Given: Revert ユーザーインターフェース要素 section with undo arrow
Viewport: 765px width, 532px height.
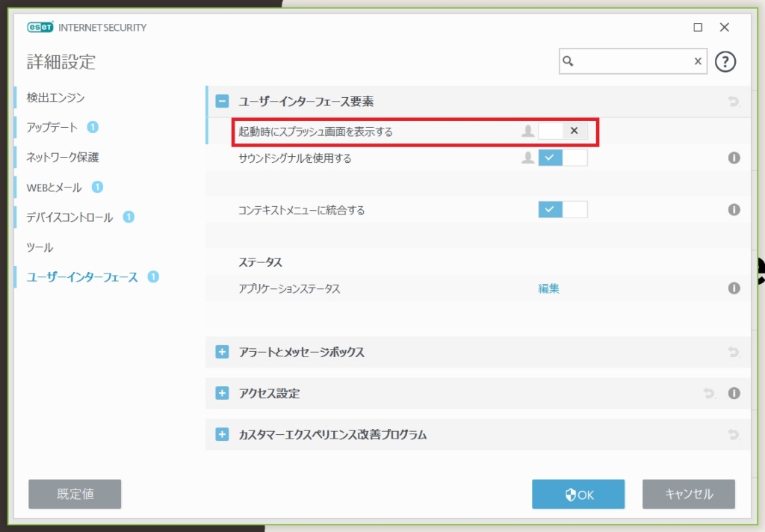Looking at the screenshot, I should click(x=734, y=102).
